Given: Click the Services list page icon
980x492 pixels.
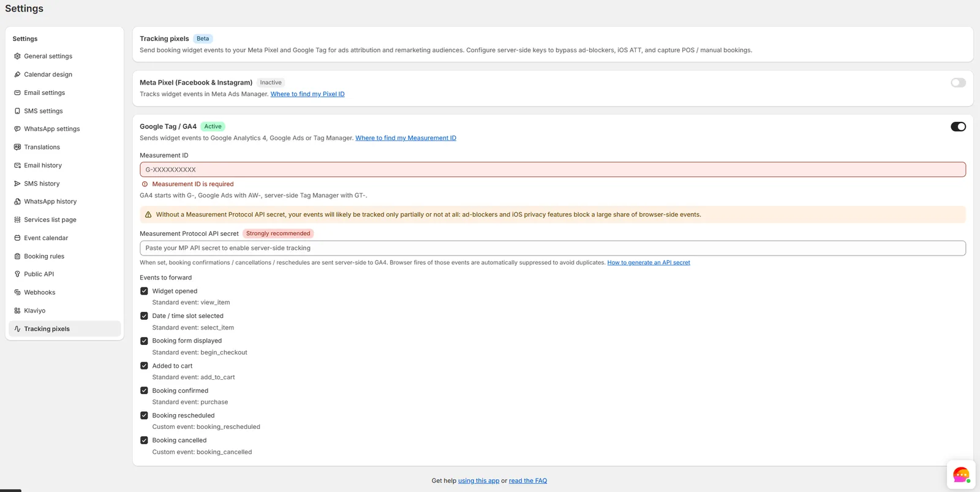Looking at the screenshot, I should [x=17, y=220].
